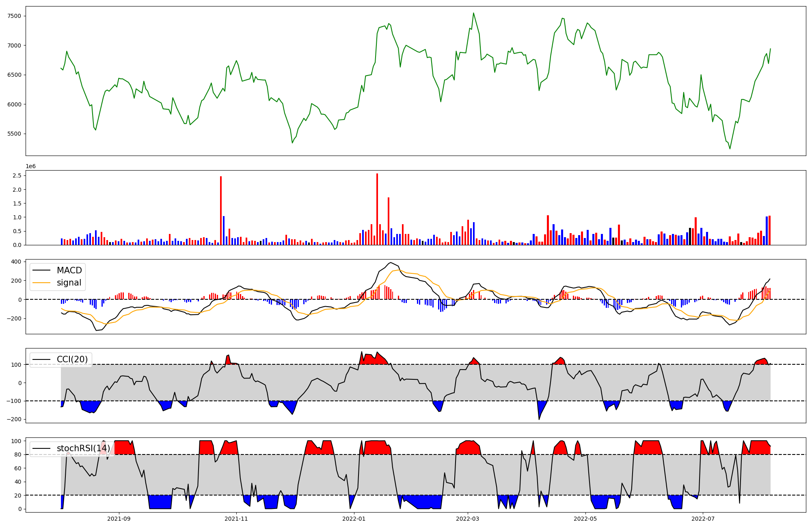Click the tallest red volume bar in 2022-01
Image resolution: width=812 pixels, height=528 pixels.
tap(377, 209)
